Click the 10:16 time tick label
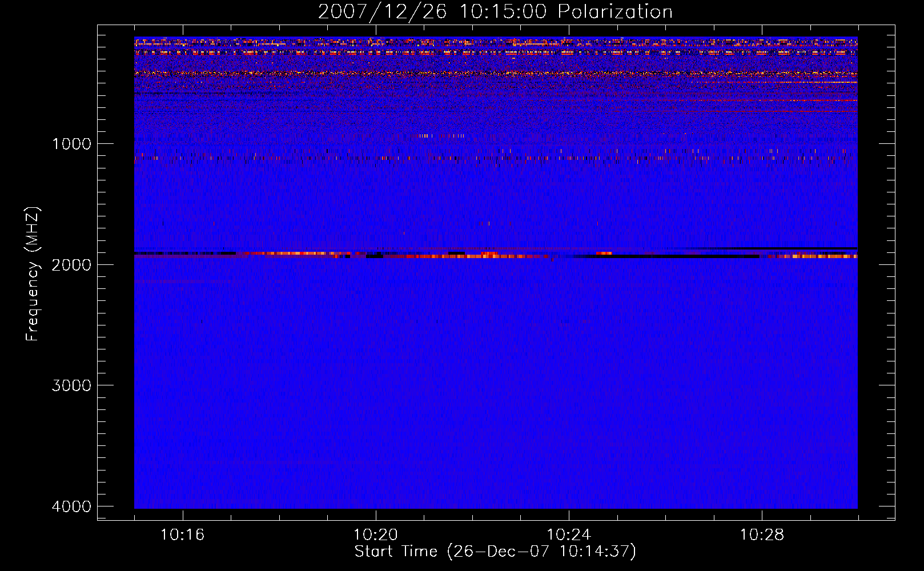Image resolution: width=924 pixels, height=571 pixels. [182, 535]
